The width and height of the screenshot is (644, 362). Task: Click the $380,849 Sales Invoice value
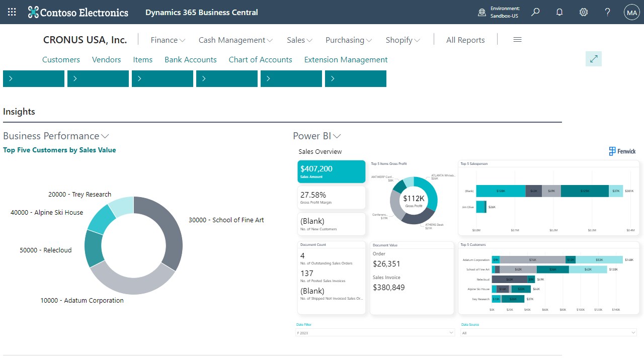[x=388, y=288]
